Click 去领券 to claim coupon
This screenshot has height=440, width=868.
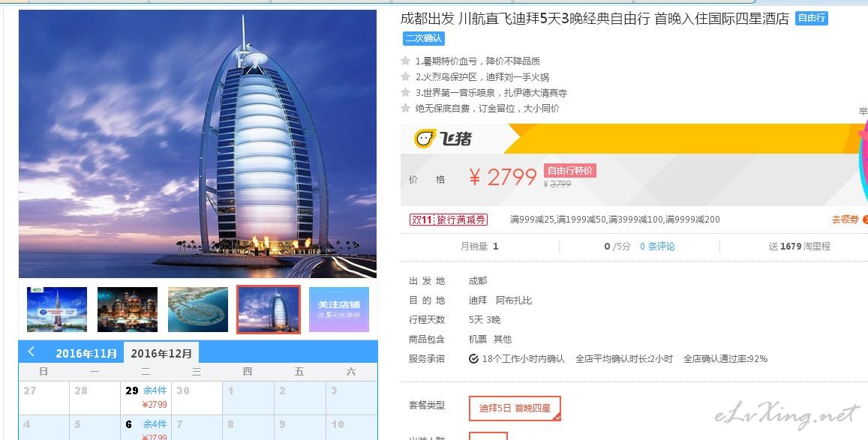845,220
